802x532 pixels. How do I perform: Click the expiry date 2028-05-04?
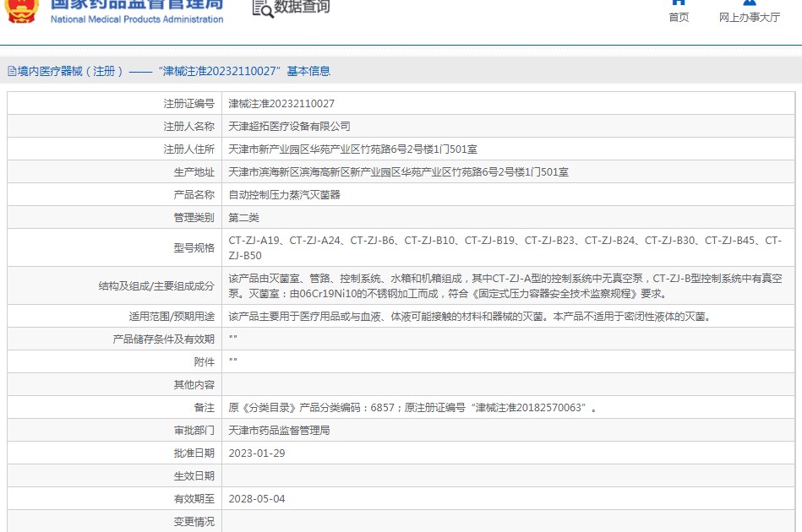(257, 499)
